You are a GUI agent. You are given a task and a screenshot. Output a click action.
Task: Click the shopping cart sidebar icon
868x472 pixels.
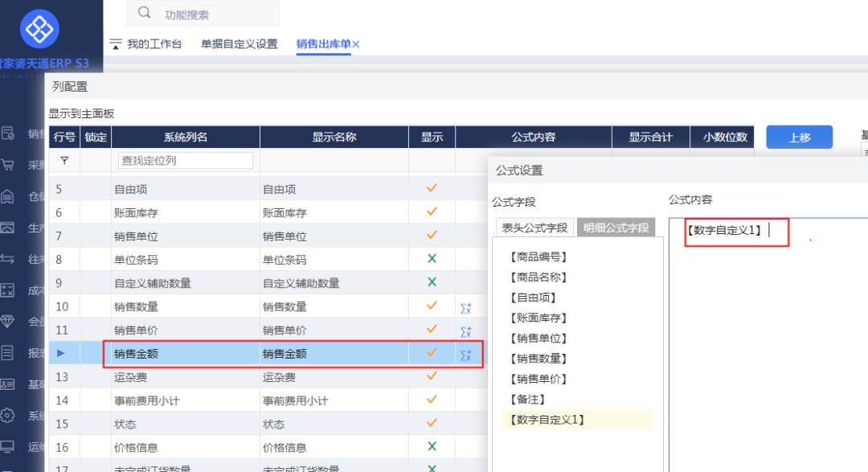pos(8,165)
